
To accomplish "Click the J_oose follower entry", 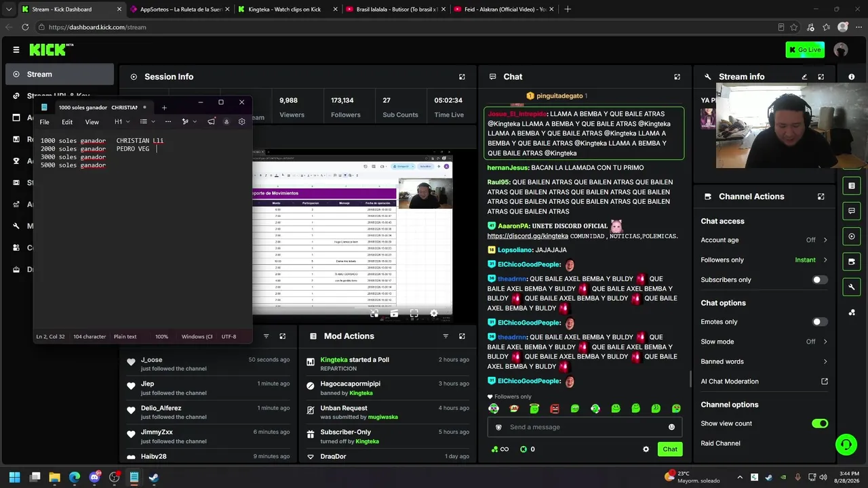I will (x=209, y=364).
